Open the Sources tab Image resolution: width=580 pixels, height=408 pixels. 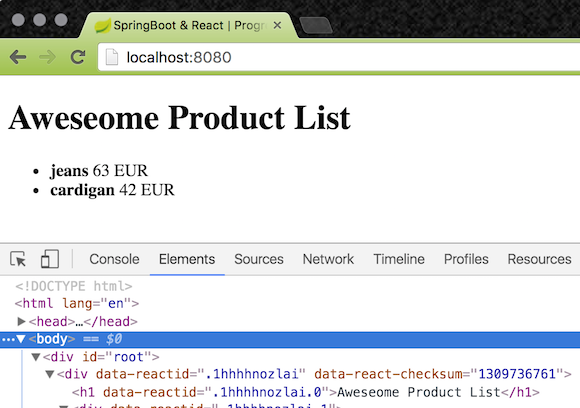[x=259, y=259]
